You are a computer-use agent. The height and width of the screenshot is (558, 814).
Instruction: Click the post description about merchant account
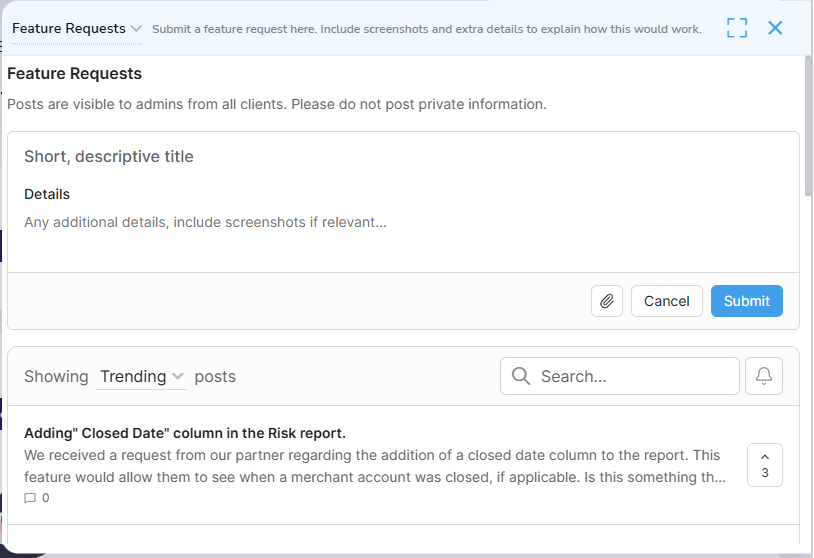click(x=374, y=466)
